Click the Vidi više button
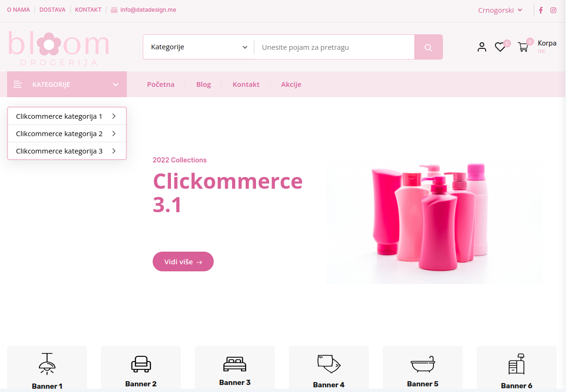Viewport: 566px width, 392px height. [183, 261]
